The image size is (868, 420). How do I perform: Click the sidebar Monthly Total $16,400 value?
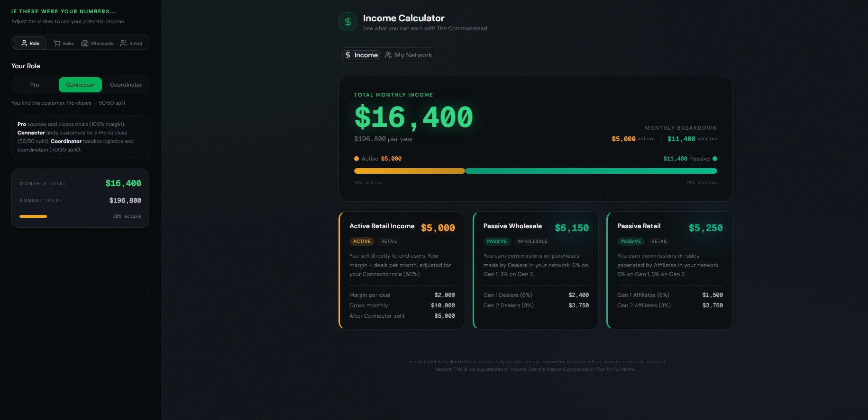pyautogui.click(x=123, y=183)
